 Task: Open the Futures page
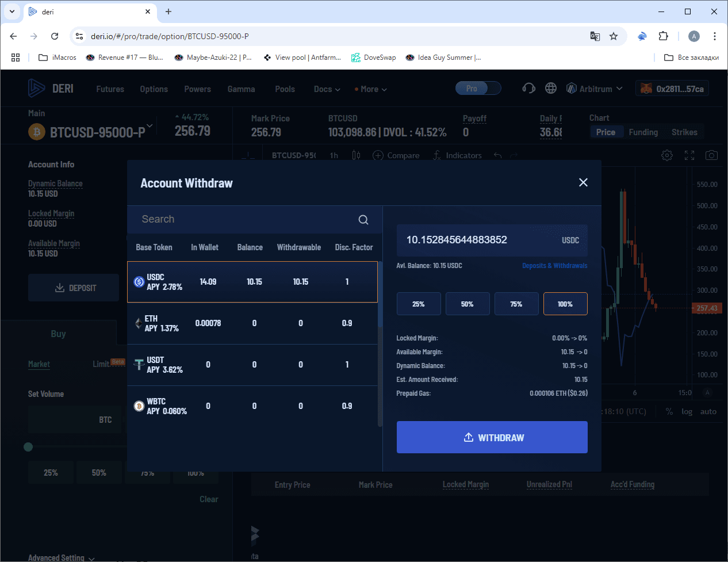tap(110, 89)
